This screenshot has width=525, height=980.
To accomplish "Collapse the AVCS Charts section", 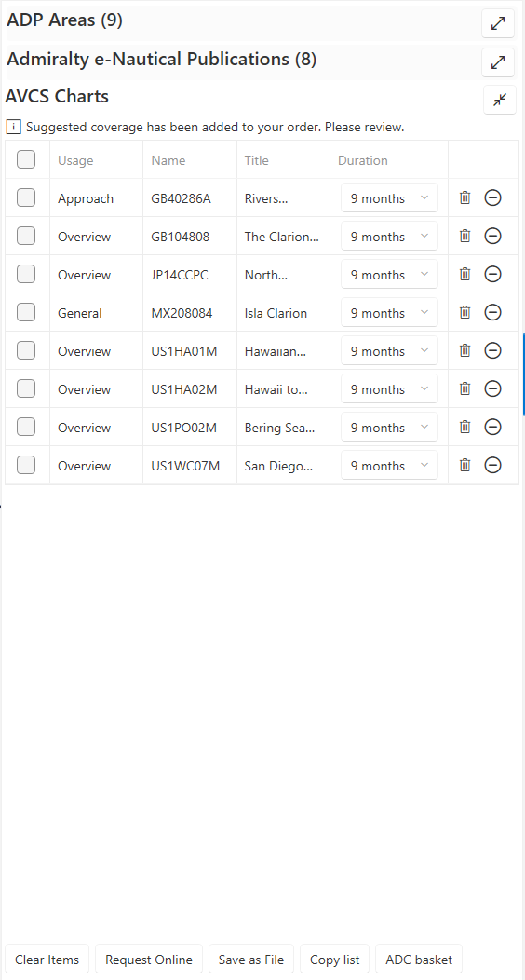I will click(500, 100).
